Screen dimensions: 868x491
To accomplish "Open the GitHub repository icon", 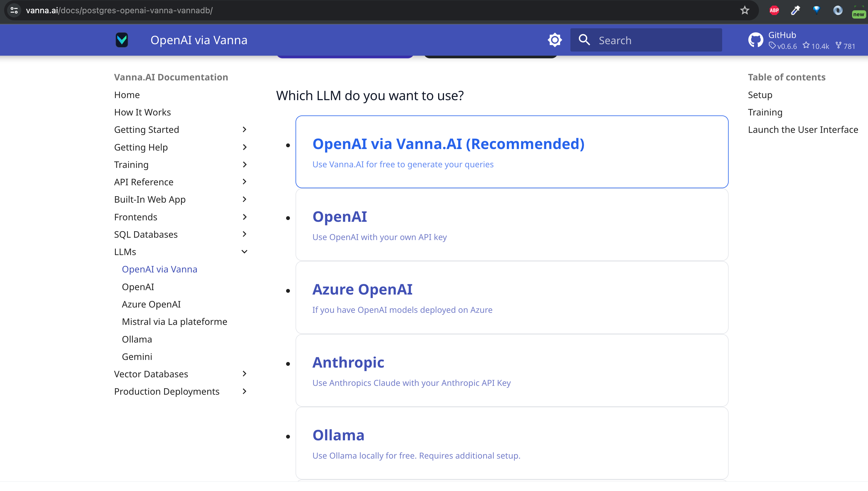I will coord(755,40).
